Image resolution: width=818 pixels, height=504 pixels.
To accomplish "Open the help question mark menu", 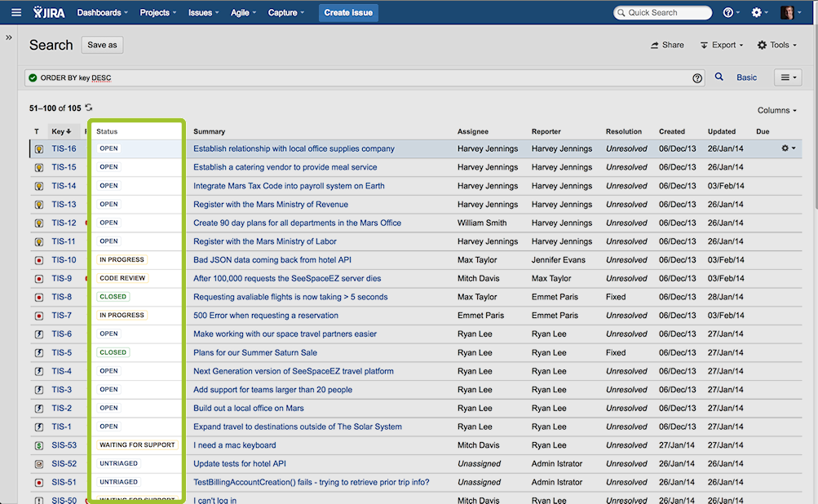I will [731, 12].
